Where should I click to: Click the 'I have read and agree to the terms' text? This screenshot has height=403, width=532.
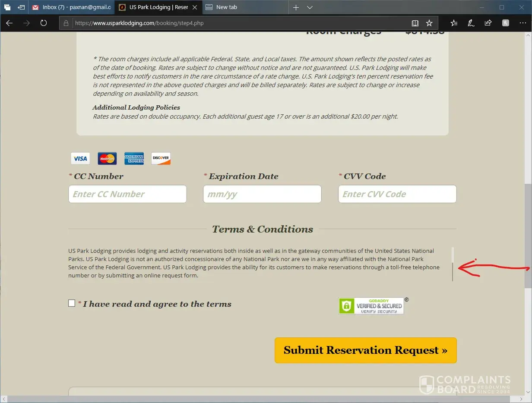tap(157, 304)
